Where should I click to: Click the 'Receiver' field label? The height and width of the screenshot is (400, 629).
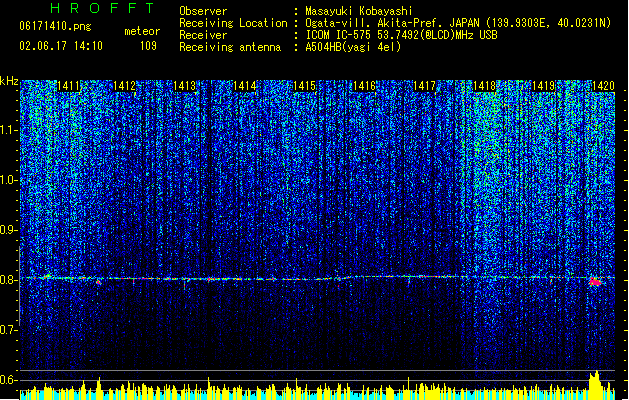(x=203, y=35)
